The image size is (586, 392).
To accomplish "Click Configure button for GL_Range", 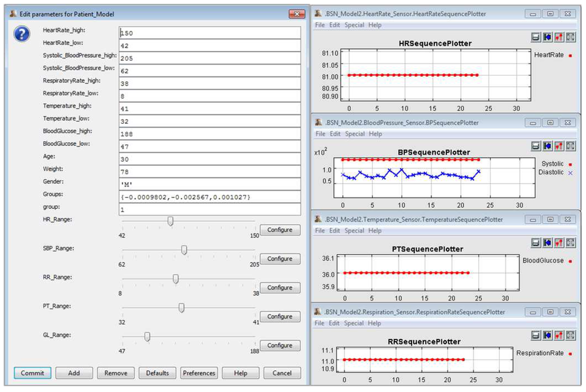I will [280, 346].
